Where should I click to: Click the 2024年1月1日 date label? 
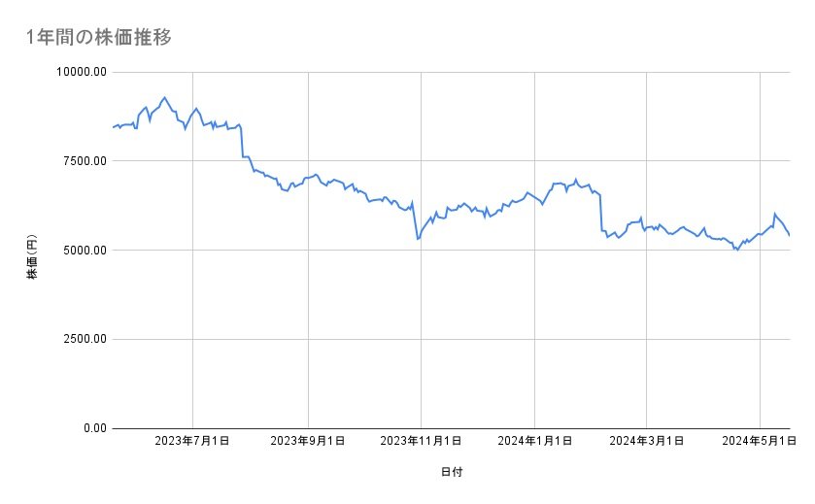pos(535,442)
